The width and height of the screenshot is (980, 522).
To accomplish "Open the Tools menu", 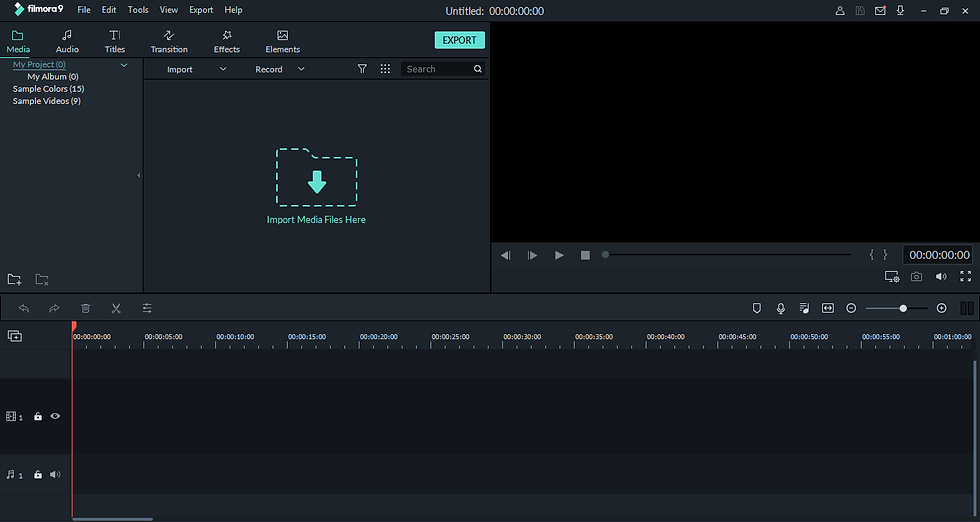I will 138,10.
